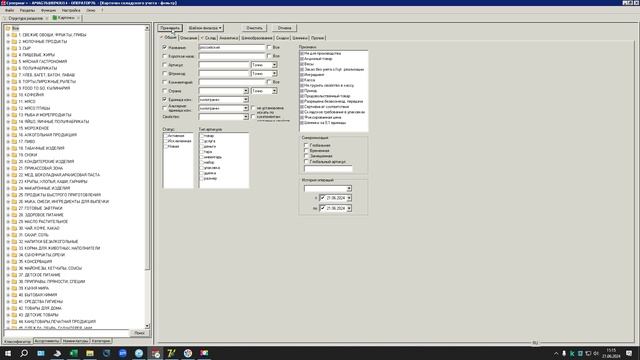Open the notification center icon
The image size is (640, 360).
(629, 353)
